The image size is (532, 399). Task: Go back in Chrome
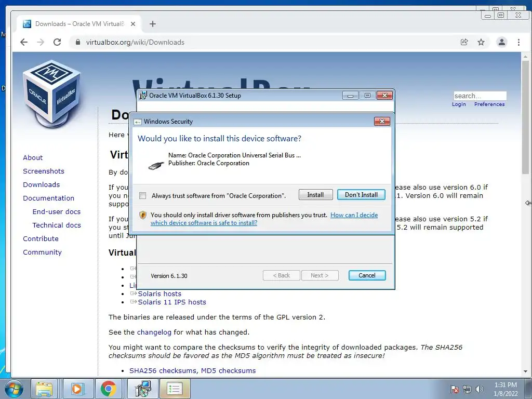24,42
